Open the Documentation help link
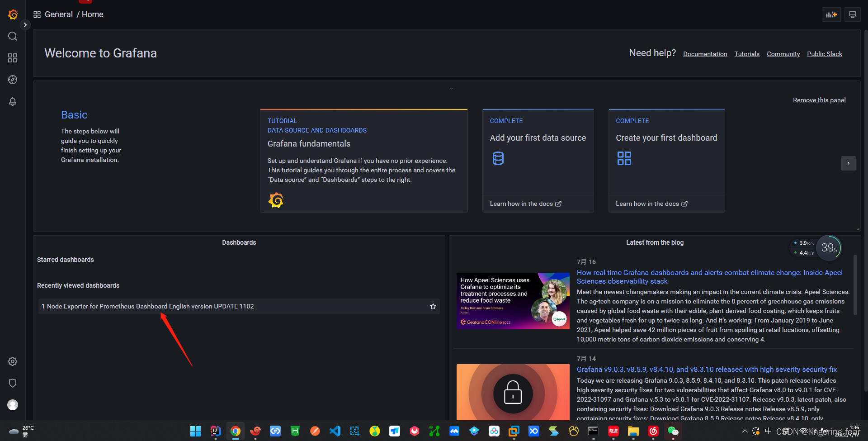 pyautogui.click(x=705, y=54)
